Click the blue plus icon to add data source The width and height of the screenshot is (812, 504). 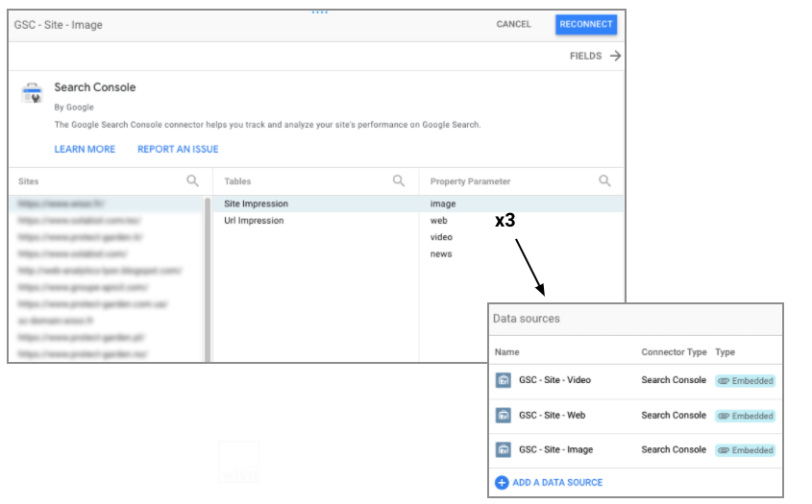[502, 482]
